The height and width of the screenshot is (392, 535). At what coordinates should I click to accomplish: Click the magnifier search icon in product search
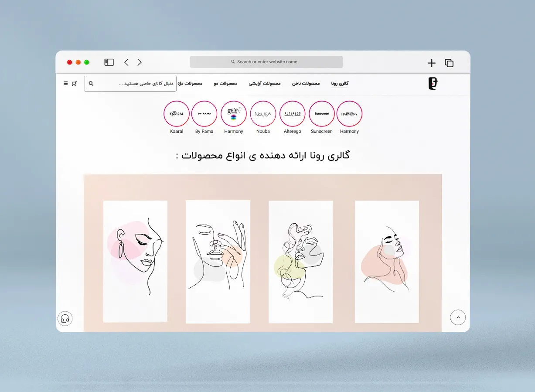tap(91, 83)
